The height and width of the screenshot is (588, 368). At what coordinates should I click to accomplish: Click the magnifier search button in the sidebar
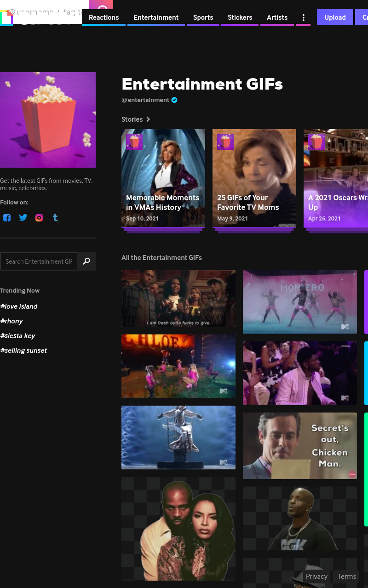(86, 261)
